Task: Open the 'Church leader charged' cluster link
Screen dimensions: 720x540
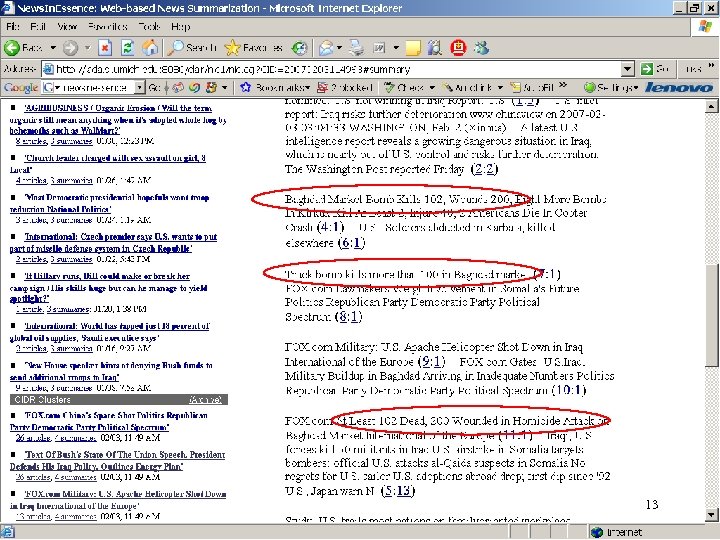Action: [107, 163]
